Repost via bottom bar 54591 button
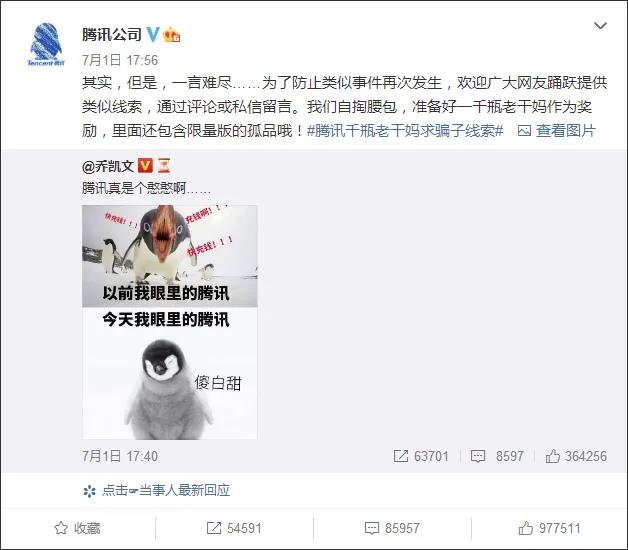This screenshot has width=628, height=550. click(x=234, y=528)
